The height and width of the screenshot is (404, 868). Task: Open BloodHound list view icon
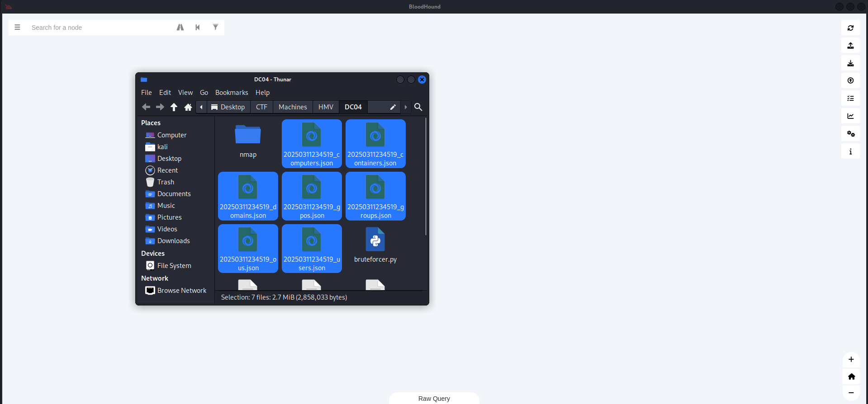click(x=850, y=98)
